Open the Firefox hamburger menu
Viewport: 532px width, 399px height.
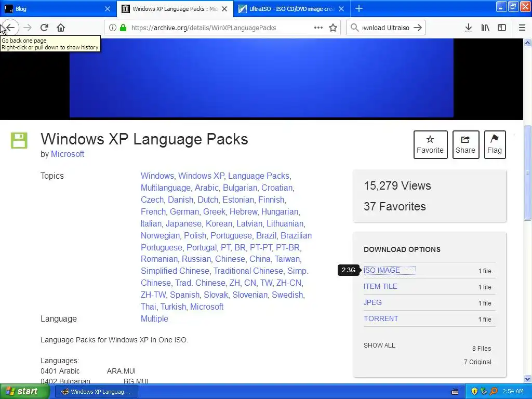(522, 28)
